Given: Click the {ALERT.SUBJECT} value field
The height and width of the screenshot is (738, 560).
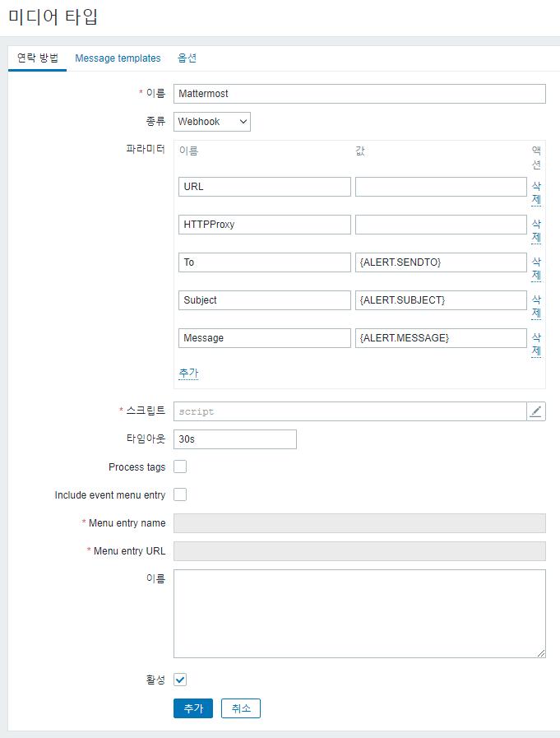Looking at the screenshot, I should [441, 300].
